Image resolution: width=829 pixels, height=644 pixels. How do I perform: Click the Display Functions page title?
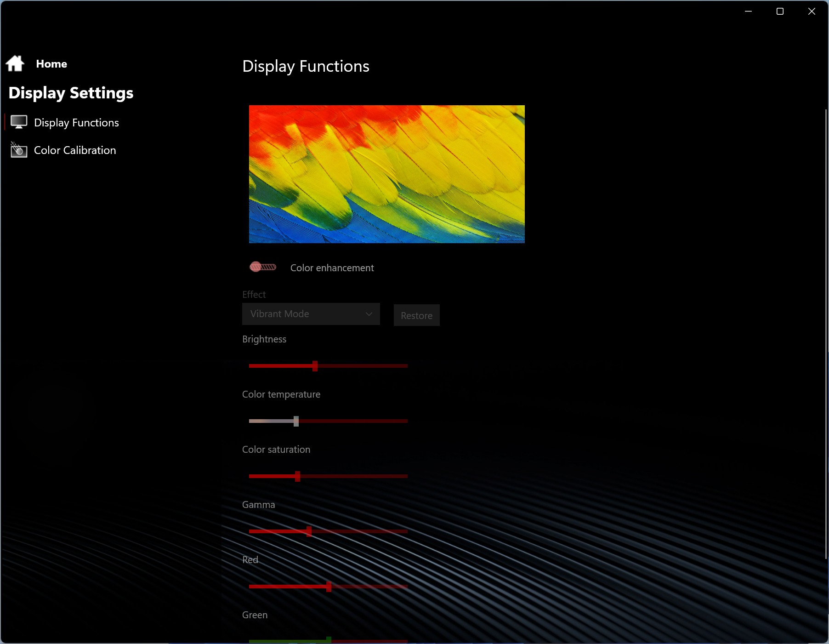[306, 67]
